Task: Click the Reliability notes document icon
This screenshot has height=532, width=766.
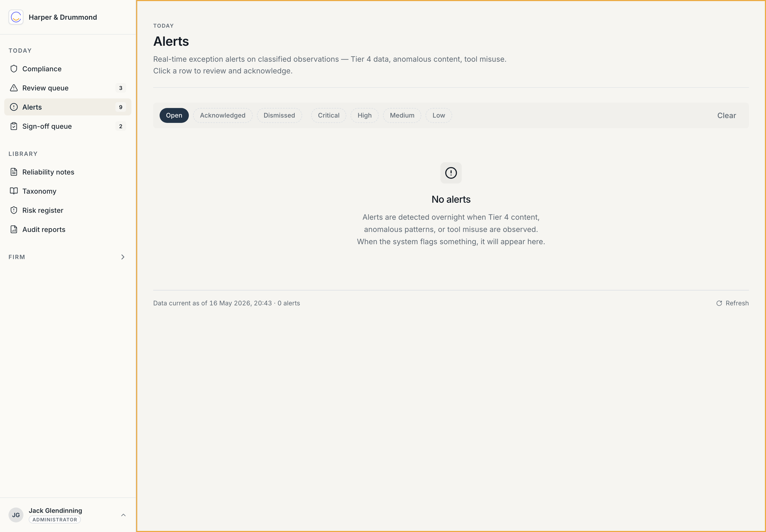Action: (x=14, y=172)
